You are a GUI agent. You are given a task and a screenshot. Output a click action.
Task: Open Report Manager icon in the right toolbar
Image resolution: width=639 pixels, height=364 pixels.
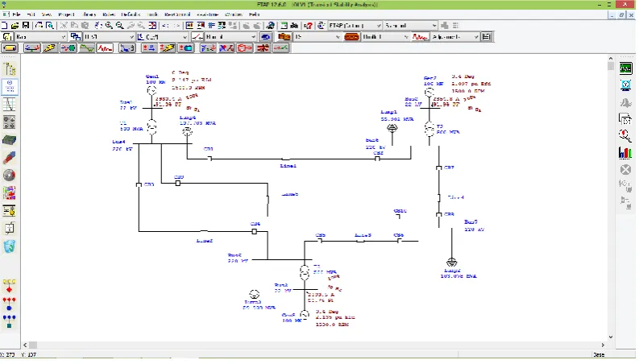625,119
